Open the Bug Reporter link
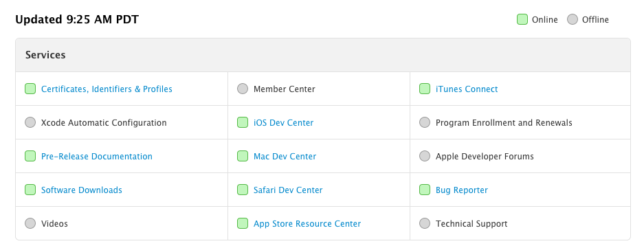The width and height of the screenshot is (644, 248). point(462,190)
